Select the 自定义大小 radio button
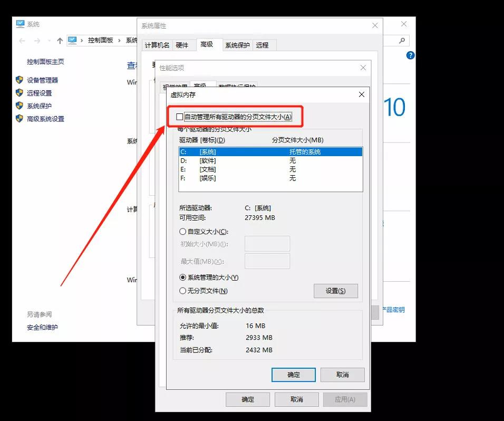Viewport: 504px width, 421px height. point(182,231)
